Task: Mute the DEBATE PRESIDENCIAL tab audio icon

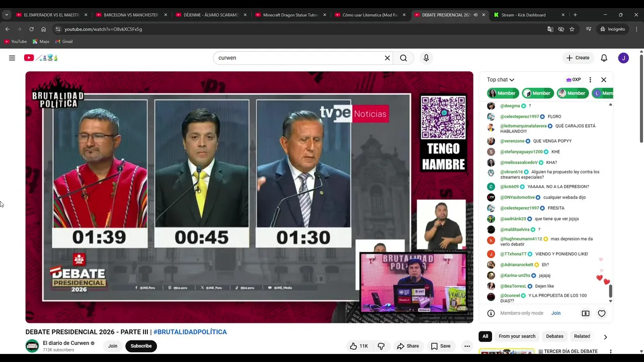Action: (x=475, y=15)
